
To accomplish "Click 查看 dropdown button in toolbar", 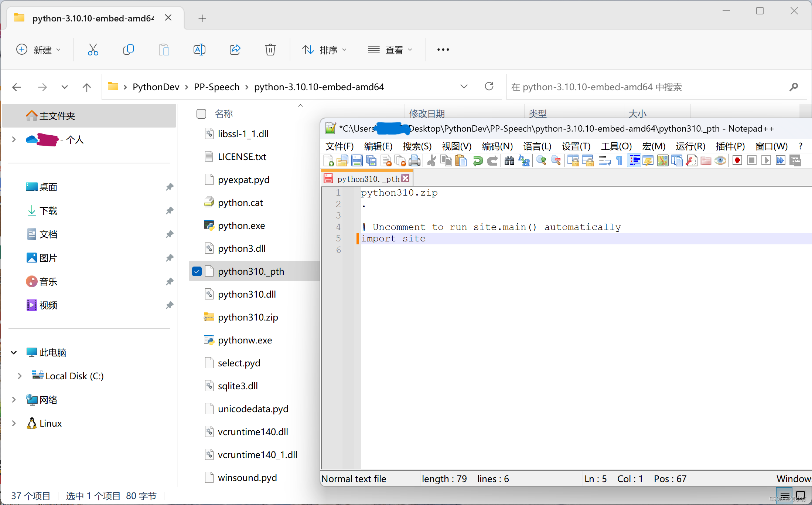I will pyautogui.click(x=389, y=50).
